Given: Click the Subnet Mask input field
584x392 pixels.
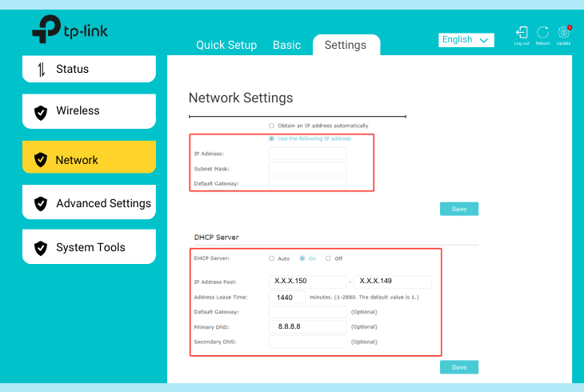Looking at the screenshot, I should pyautogui.click(x=308, y=169).
